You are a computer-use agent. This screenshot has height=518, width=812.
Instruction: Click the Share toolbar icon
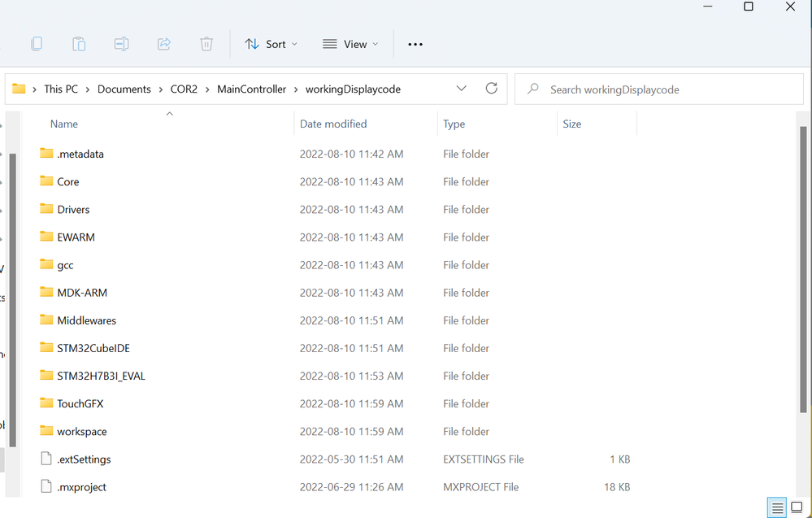click(164, 44)
